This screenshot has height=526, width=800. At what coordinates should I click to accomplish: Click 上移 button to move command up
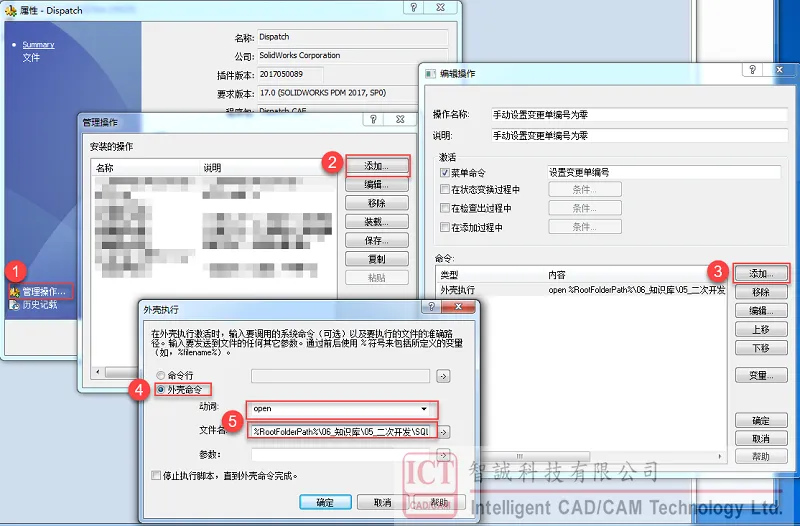760,329
